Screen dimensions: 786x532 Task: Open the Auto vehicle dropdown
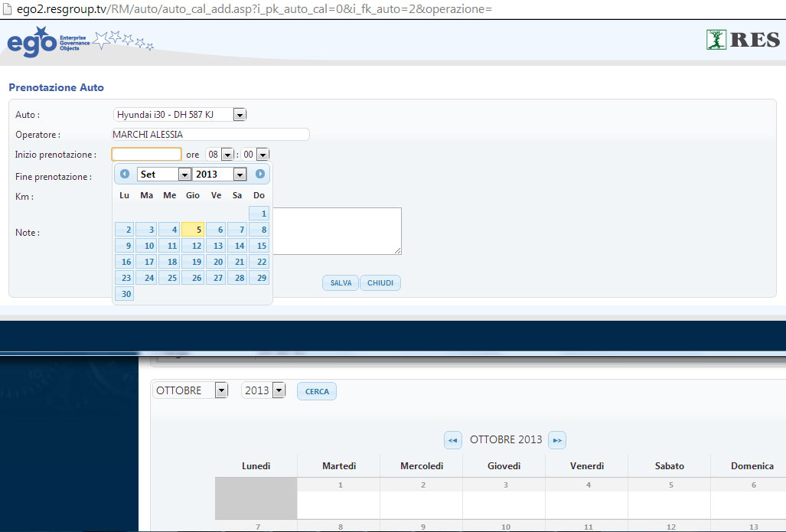[180, 115]
